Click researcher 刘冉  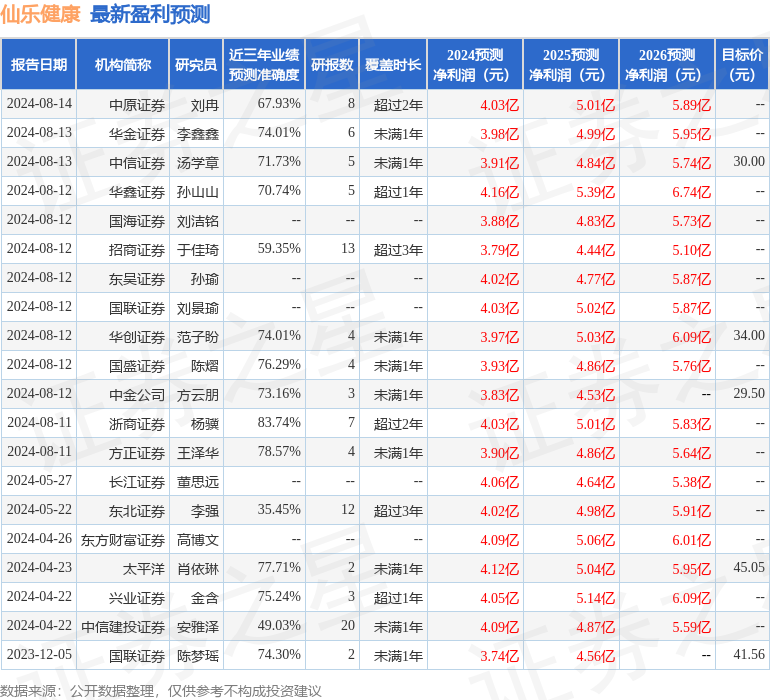205,105
